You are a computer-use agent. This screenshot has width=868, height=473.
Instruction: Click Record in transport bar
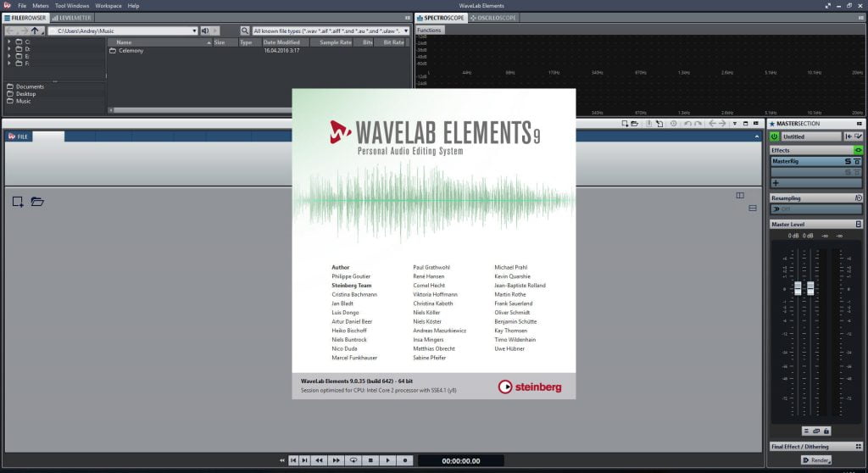coord(405,460)
